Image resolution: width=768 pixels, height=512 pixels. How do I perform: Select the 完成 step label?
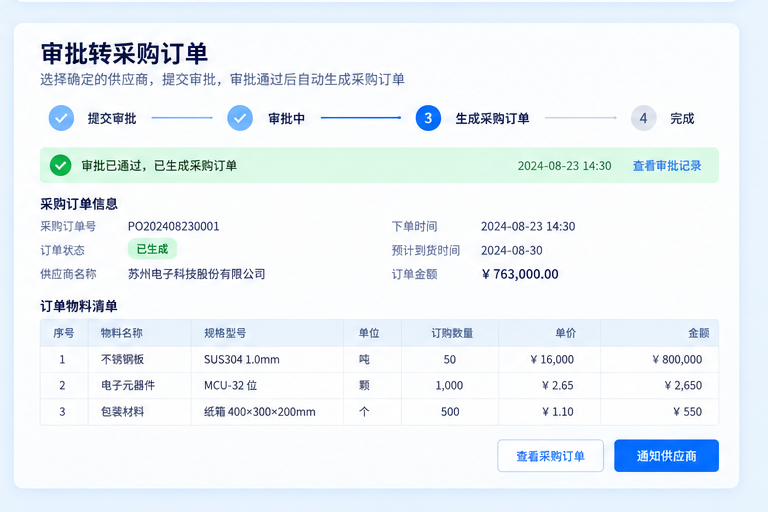(x=682, y=119)
